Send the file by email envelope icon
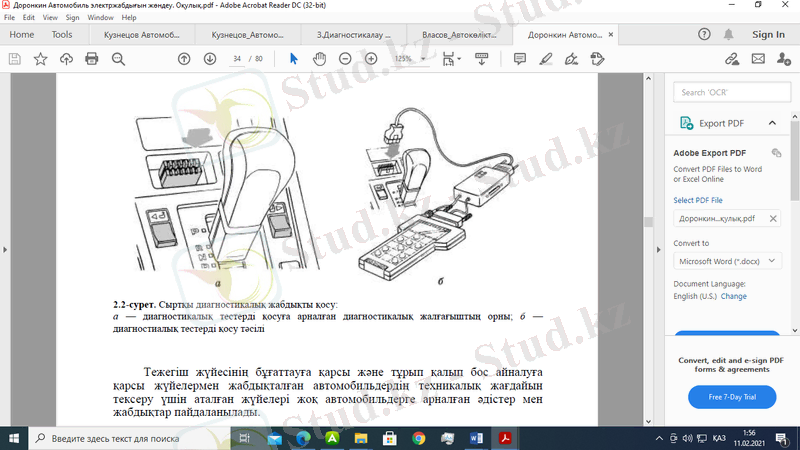The image size is (800, 450). [x=757, y=59]
